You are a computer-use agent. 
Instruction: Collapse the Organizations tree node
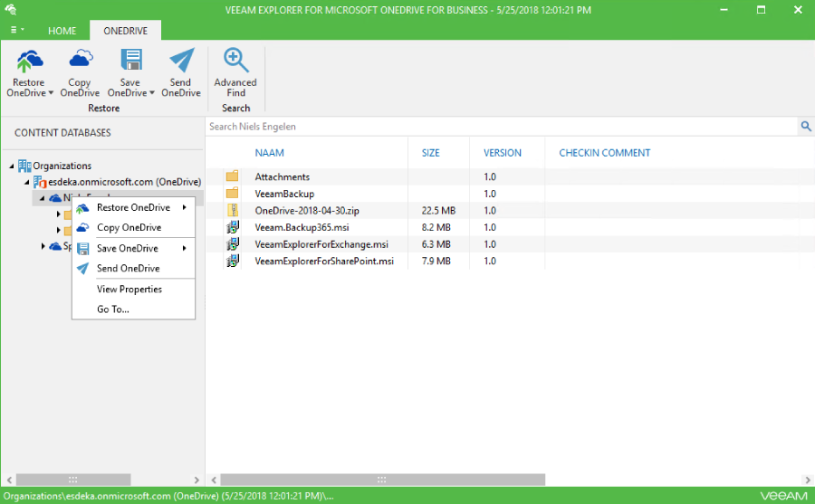pos(12,166)
